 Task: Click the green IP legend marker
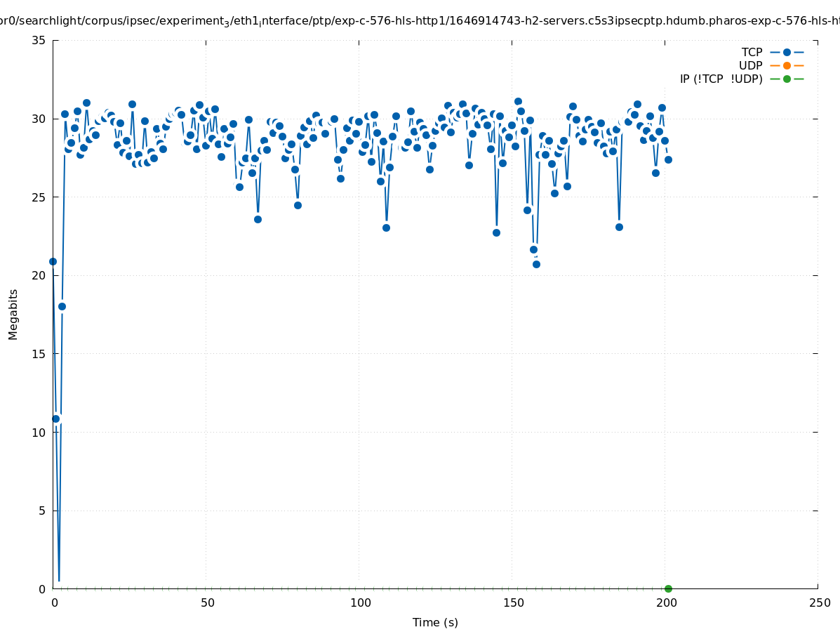coord(787,79)
